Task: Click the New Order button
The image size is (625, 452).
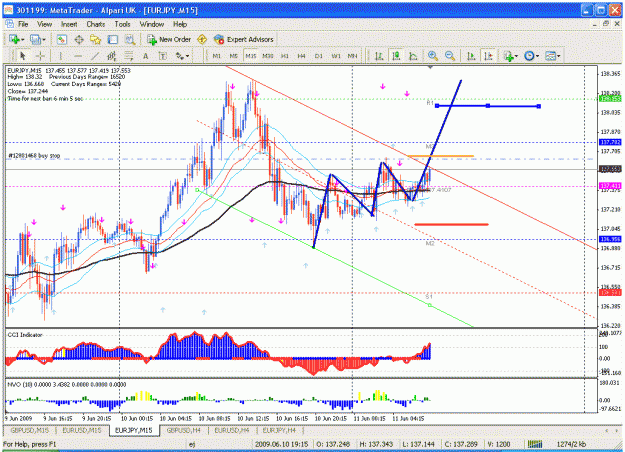Action: point(169,39)
